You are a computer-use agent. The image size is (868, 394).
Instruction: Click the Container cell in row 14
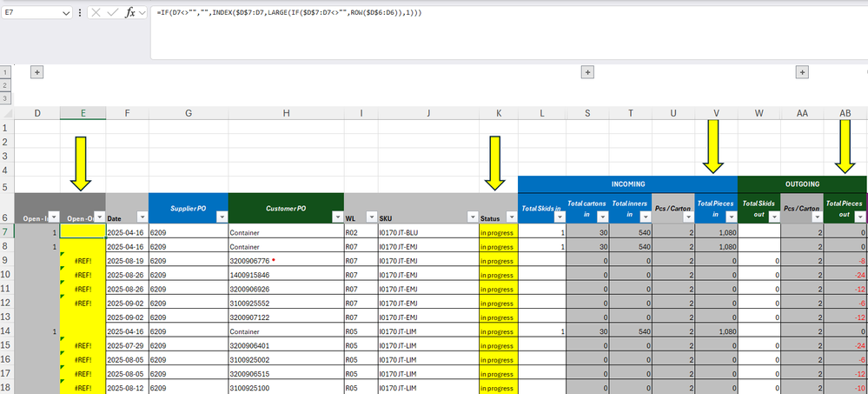coord(286,331)
